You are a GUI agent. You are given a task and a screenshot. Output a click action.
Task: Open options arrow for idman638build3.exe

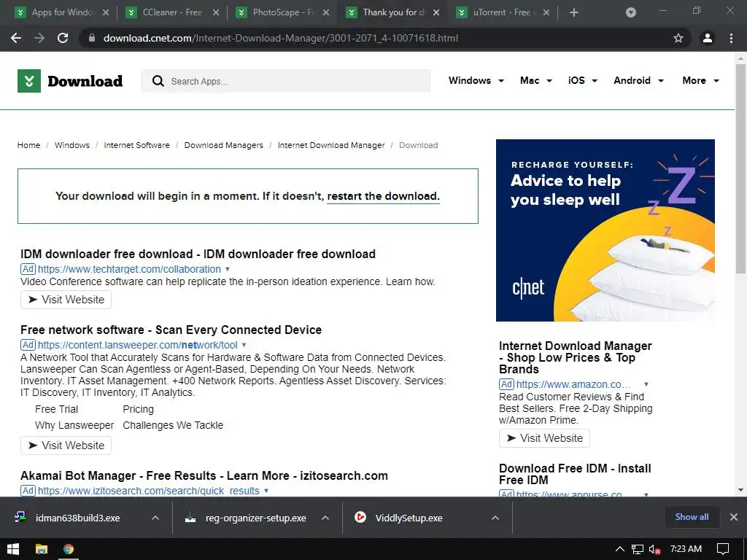point(155,518)
